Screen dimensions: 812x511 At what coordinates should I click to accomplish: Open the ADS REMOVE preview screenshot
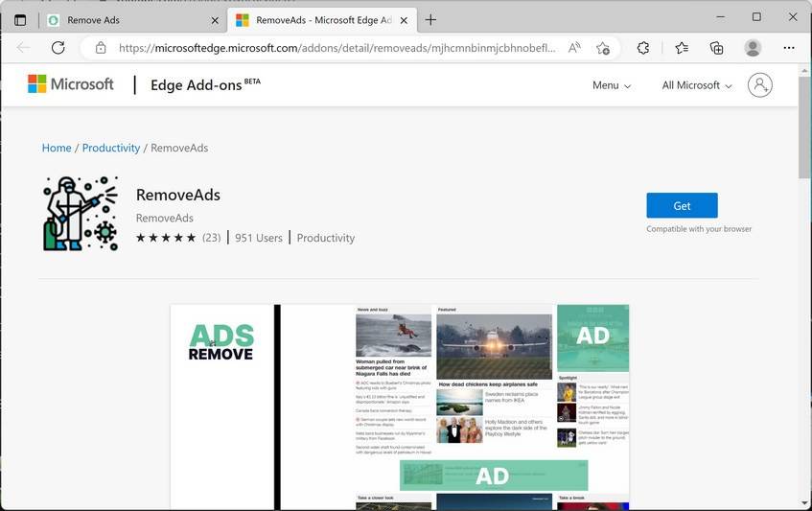[400, 406]
